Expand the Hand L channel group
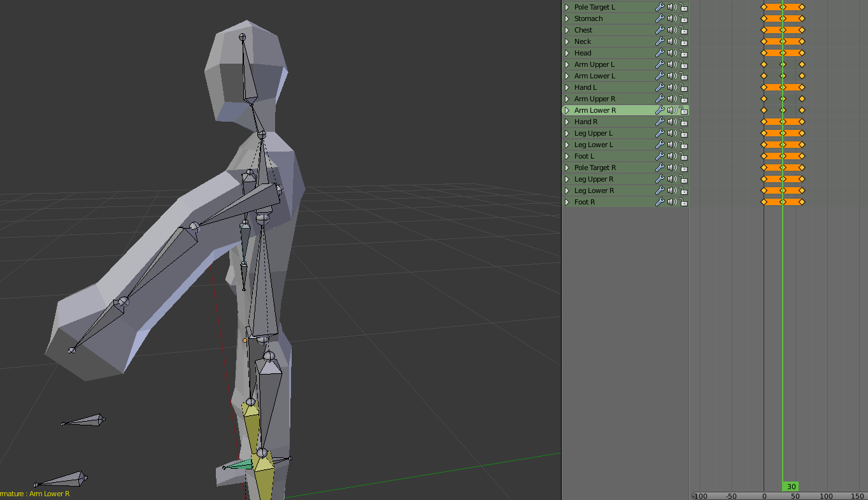868x500 pixels. click(x=567, y=87)
